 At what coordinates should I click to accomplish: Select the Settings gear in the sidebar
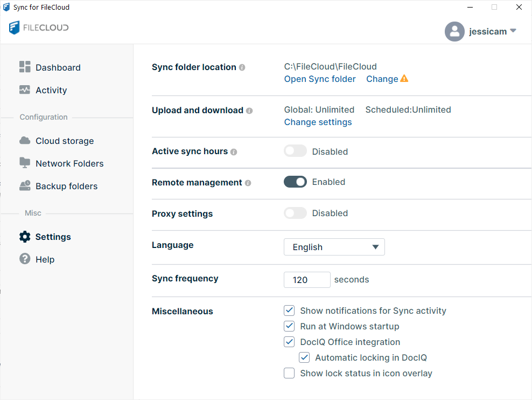[25, 237]
